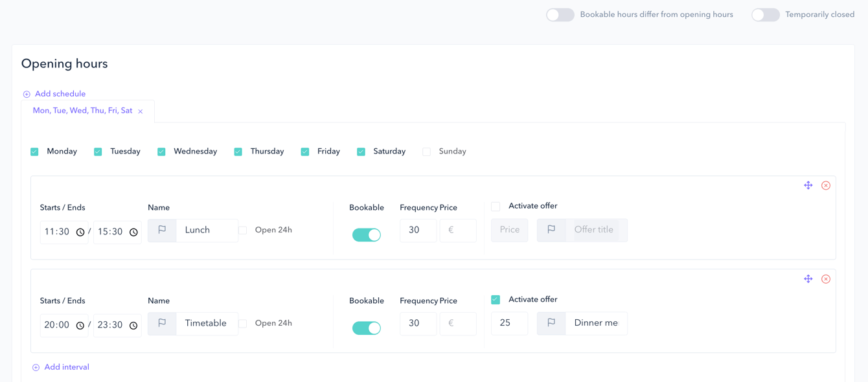Remove the Timetable interval with its x icon

click(826, 278)
